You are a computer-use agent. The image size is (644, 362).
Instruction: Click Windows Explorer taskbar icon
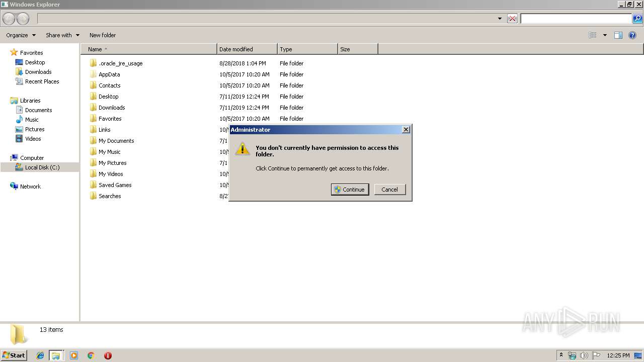[x=56, y=355]
